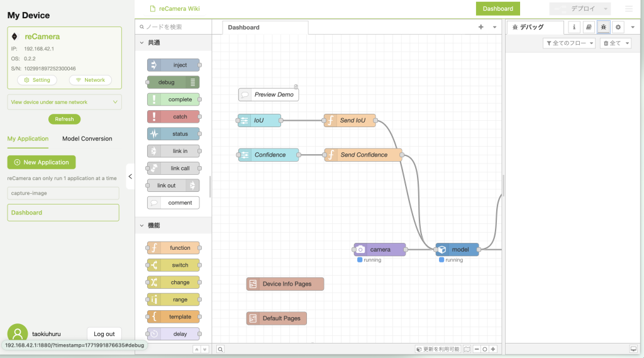Click the New Application button
644x358 pixels.
42,162
